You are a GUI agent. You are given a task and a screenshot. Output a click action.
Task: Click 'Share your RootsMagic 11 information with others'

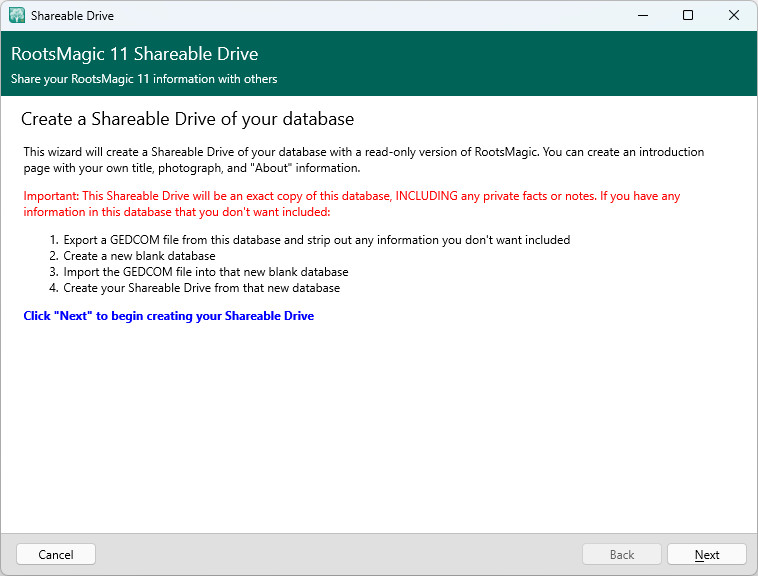(144, 79)
